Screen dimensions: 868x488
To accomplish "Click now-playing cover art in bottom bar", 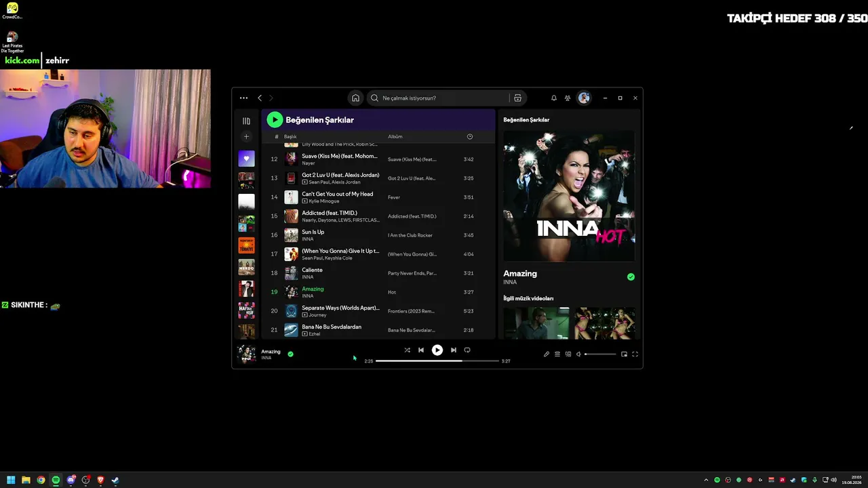I will pos(246,354).
